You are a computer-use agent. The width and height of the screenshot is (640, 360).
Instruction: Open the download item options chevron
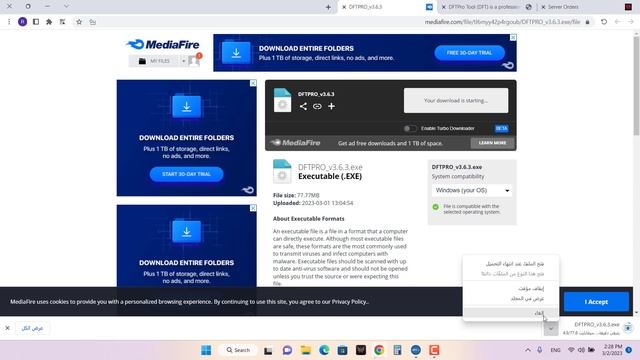(551, 329)
